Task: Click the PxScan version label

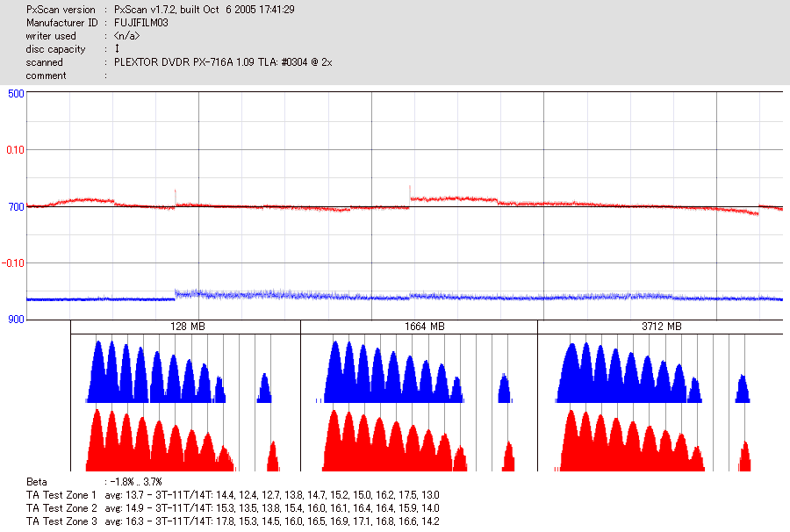Action: pyautogui.click(x=61, y=10)
